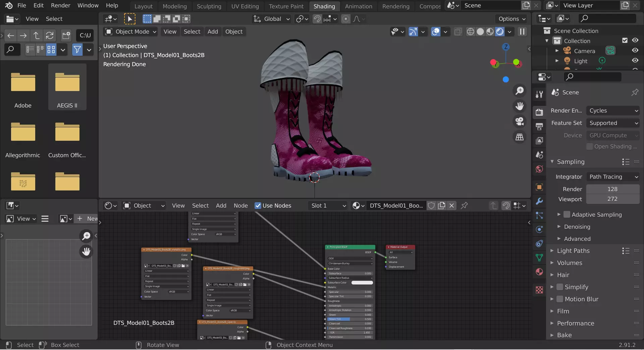
Task: Create new folder in file browser
Action: (x=66, y=35)
